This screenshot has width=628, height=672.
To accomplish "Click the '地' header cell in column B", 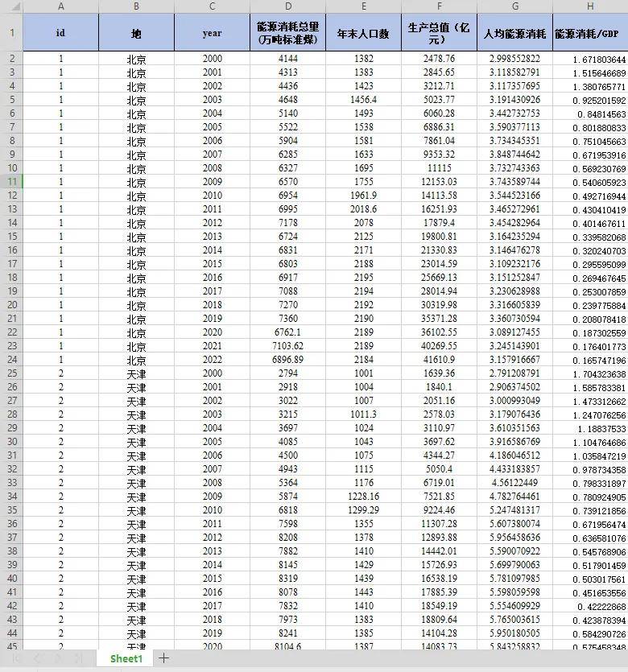I will [x=136, y=32].
